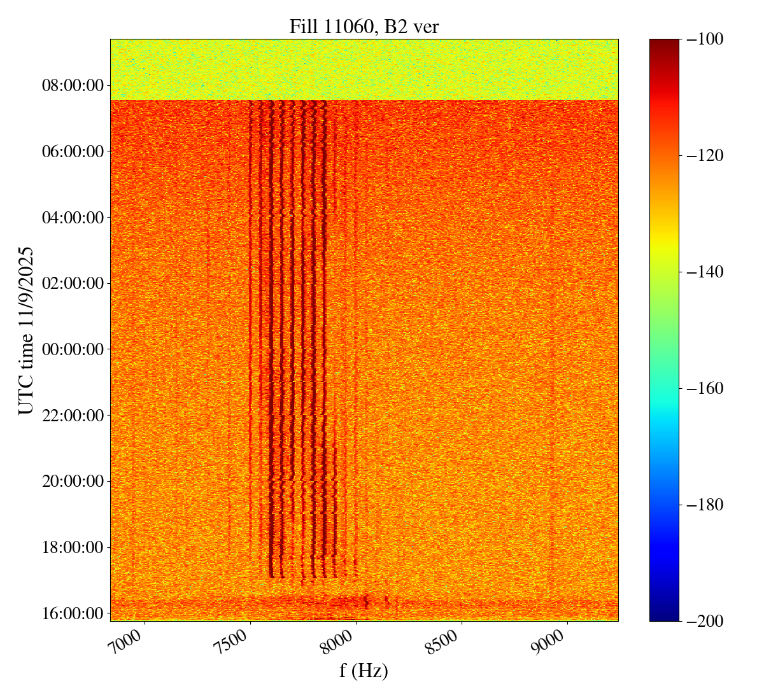Click the 00:00:00 time tick label
Screen dimensions: 764x700
coord(73,349)
